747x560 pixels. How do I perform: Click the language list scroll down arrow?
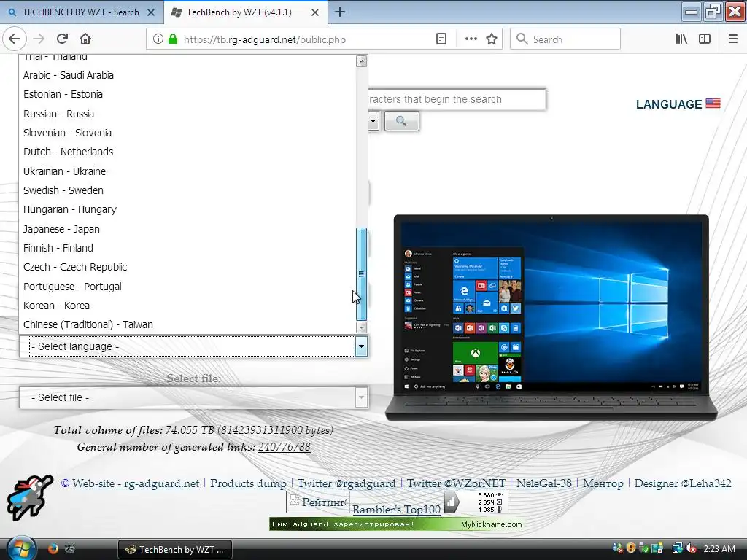[362, 327]
